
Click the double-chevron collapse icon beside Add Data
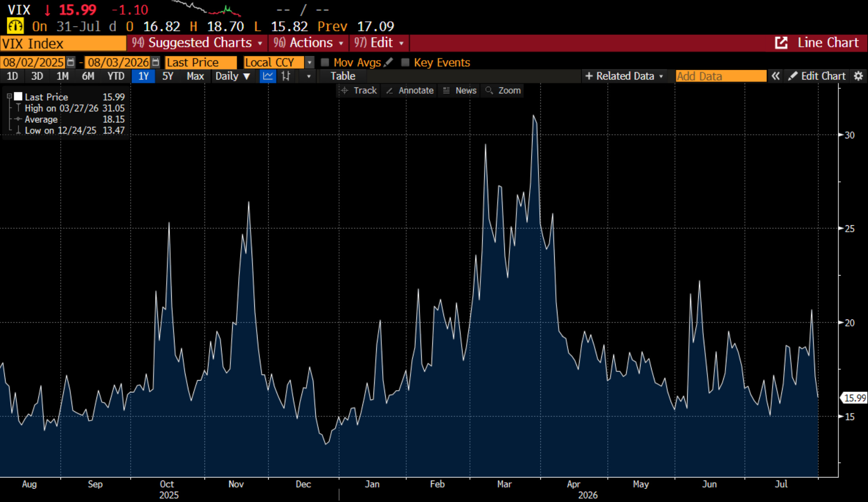(775, 76)
